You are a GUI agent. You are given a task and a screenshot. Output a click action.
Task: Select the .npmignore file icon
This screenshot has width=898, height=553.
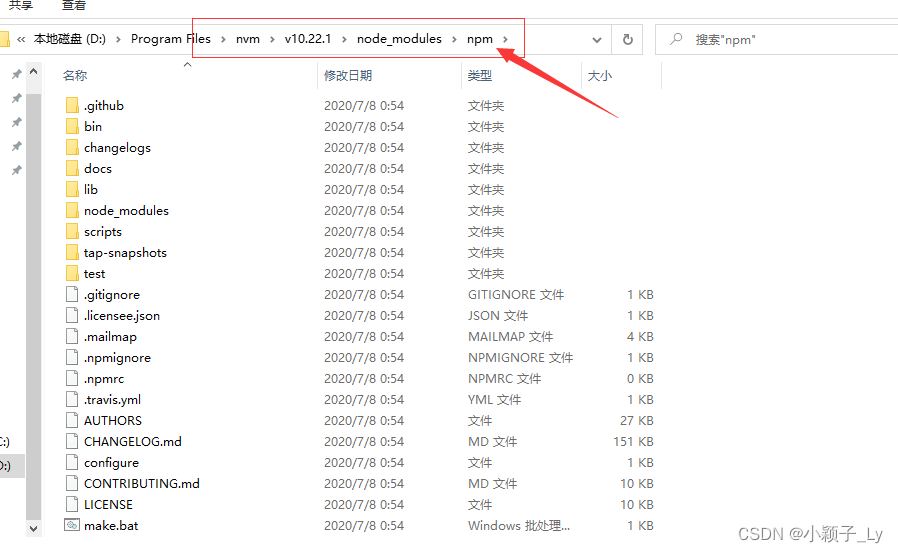pos(72,357)
